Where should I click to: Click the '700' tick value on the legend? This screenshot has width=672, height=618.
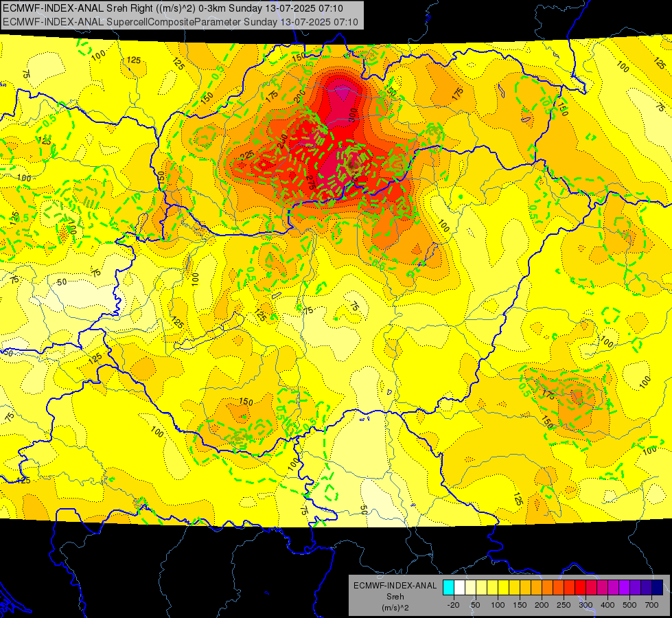tap(651, 605)
